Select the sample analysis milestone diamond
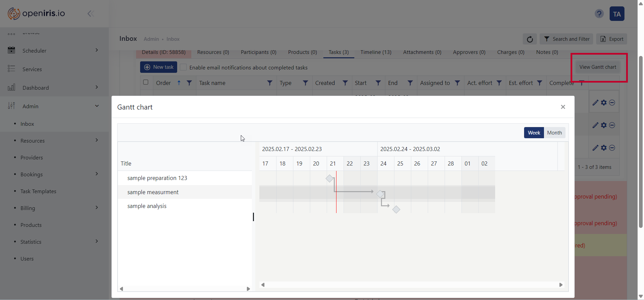This screenshot has width=644, height=300. [396, 210]
